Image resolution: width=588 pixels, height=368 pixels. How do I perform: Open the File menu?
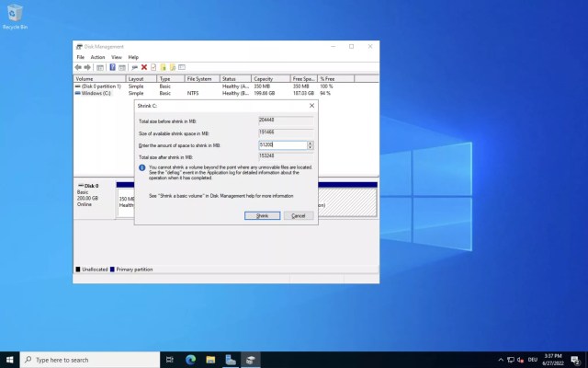coord(80,57)
